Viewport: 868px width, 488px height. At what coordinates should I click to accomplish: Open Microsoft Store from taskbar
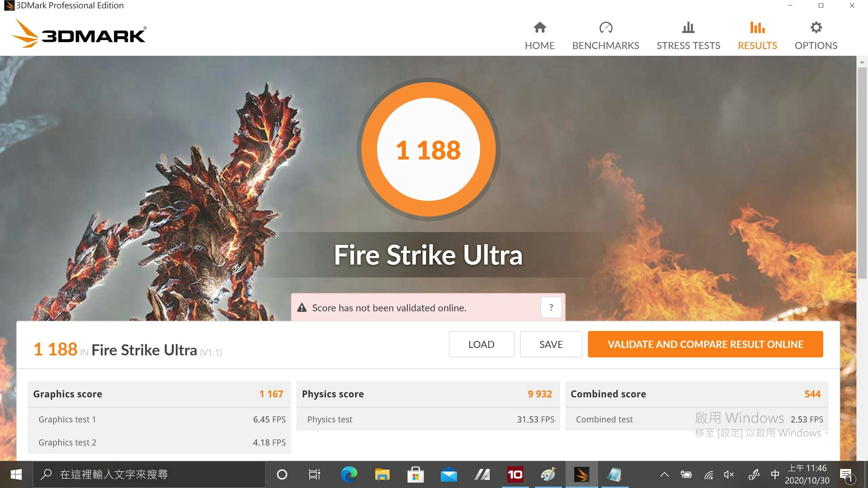pos(415,474)
